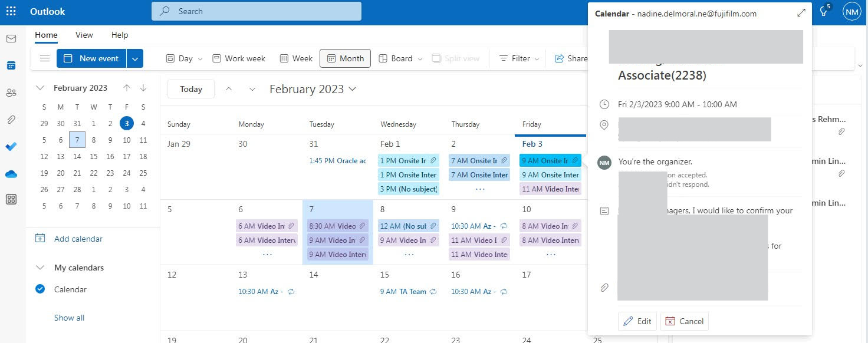
Task: Open the Filter dropdown
Action: click(x=519, y=58)
